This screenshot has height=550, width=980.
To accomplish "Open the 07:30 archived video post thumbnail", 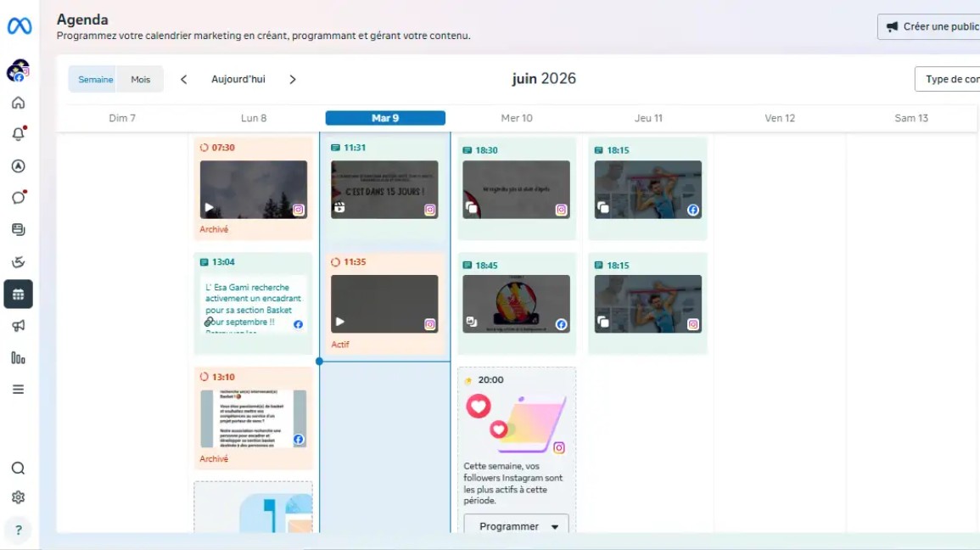I will pos(253,189).
